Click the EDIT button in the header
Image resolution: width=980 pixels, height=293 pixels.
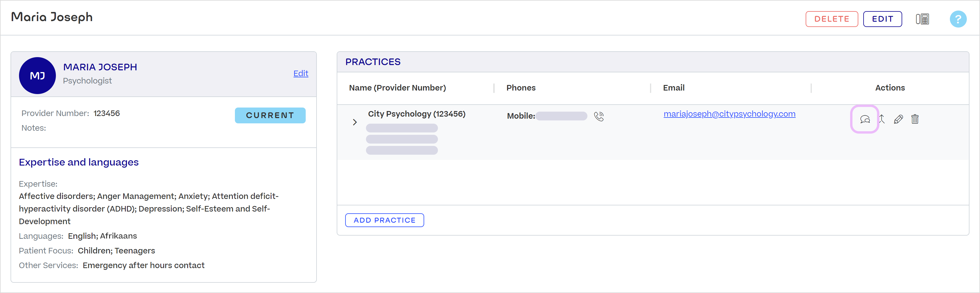pos(882,19)
